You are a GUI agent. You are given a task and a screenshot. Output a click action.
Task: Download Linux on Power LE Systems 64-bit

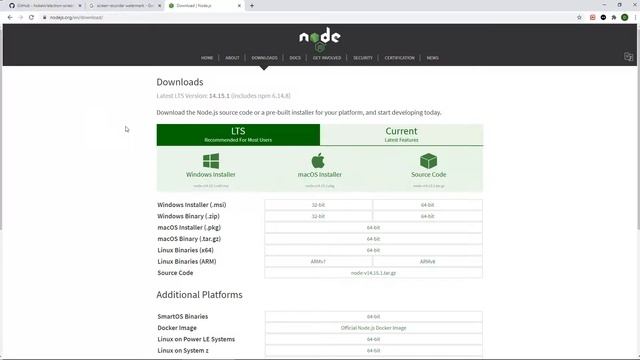click(x=373, y=340)
